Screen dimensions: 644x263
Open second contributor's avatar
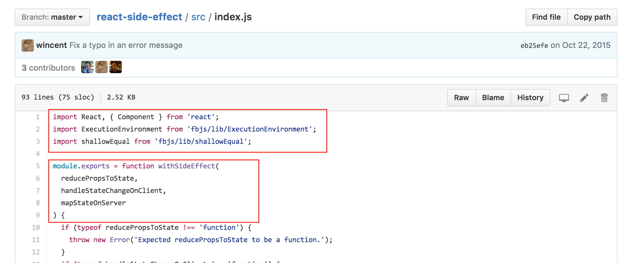click(101, 67)
